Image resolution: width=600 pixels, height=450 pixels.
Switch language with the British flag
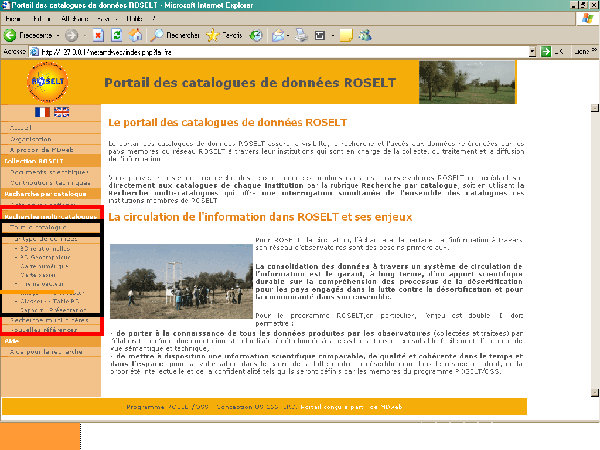click(x=61, y=112)
